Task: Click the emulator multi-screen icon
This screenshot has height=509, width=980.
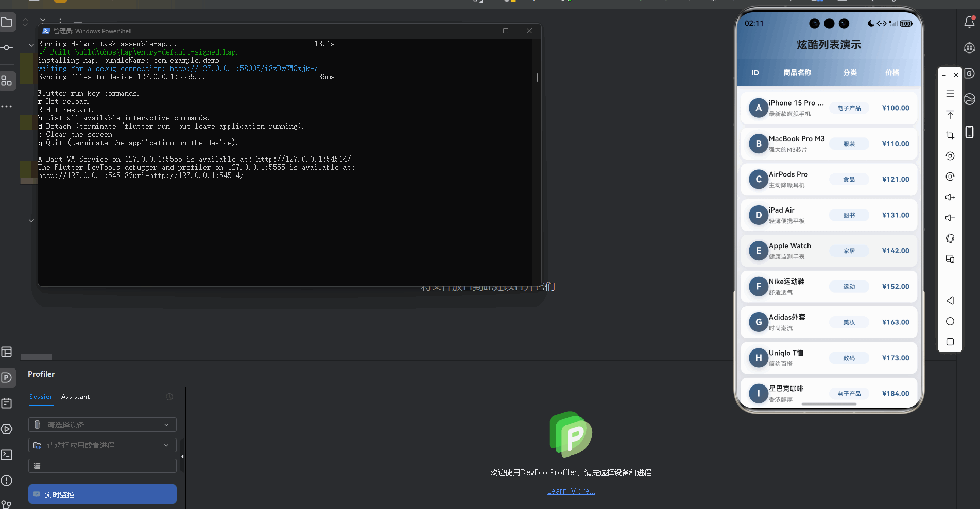Action: (950, 259)
